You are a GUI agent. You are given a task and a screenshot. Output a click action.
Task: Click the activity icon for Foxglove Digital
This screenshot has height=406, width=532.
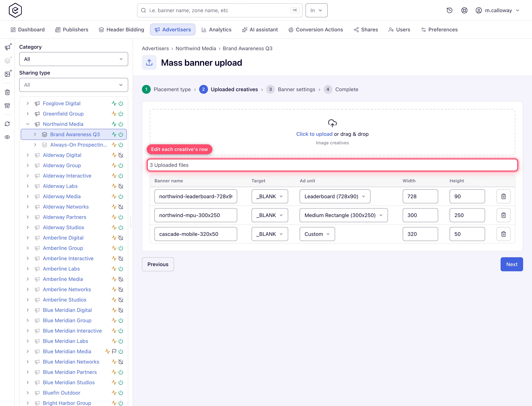pos(114,103)
